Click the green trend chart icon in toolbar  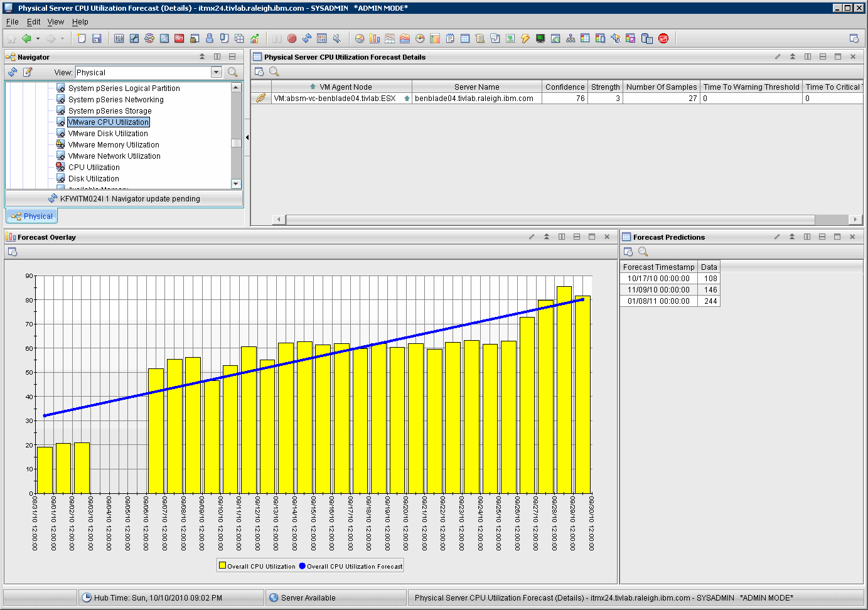click(x=254, y=38)
